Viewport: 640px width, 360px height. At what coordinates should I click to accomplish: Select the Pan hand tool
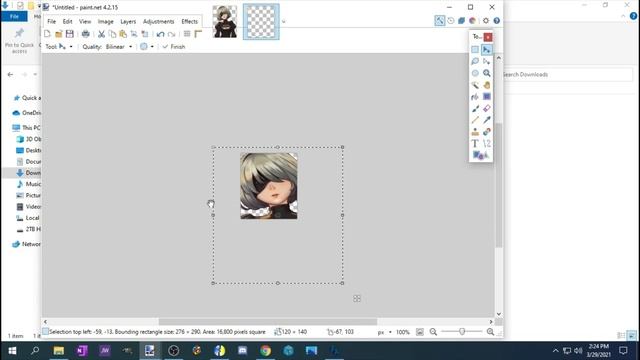point(487,85)
